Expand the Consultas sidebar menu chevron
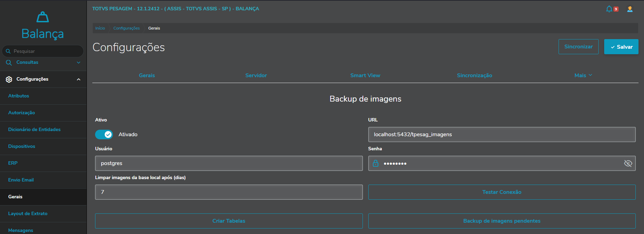Image resolution: width=644 pixels, height=234 pixels. click(79, 62)
